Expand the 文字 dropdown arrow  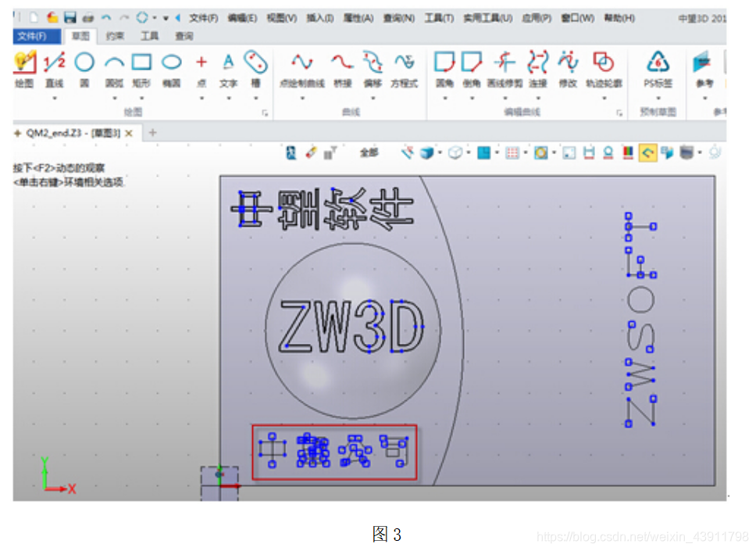[229, 98]
